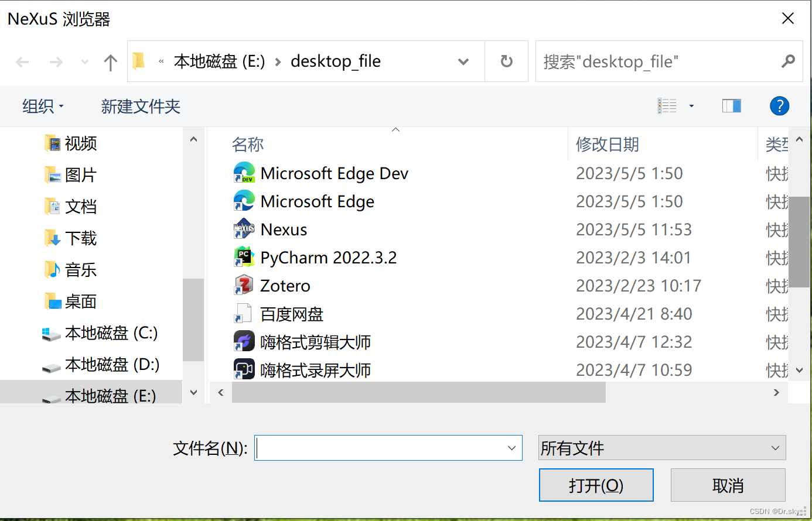The image size is (812, 521).
Task: Click the search magnifier icon
Action: 788,61
